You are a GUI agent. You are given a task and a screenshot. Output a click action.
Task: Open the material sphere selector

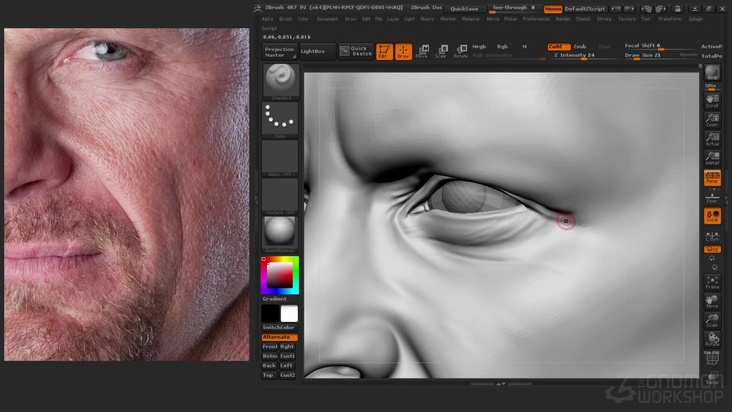tap(280, 234)
